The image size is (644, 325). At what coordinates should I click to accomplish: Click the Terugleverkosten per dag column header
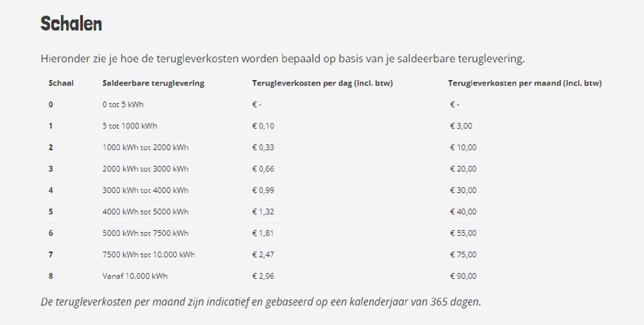click(x=322, y=83)
